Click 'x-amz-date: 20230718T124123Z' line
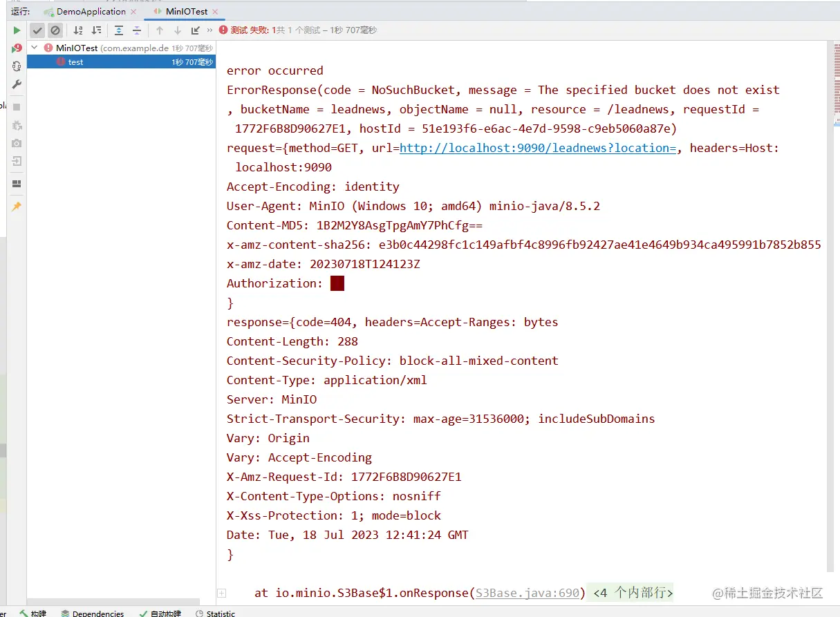This screenshot has width=840, height=617. (x=324, y=264)
